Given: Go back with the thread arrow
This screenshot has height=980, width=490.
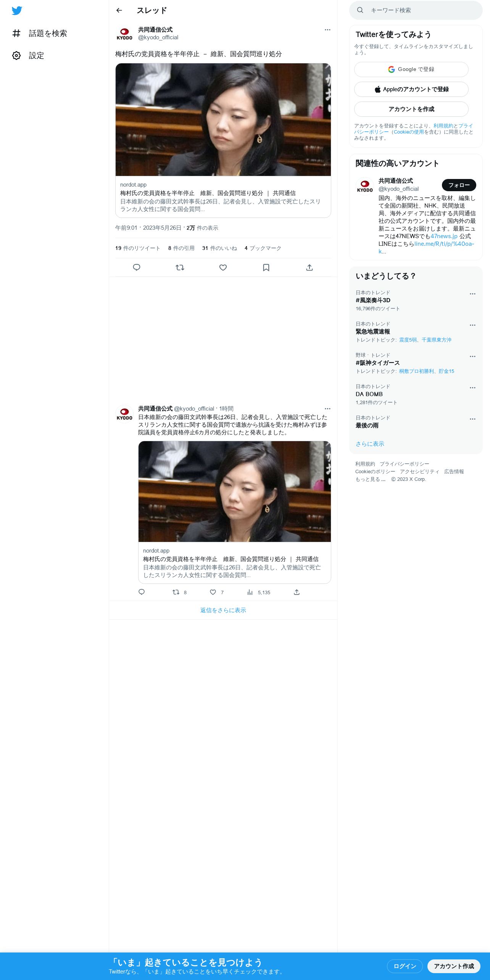Looking at the screenshot, I should tap(119, 10).
